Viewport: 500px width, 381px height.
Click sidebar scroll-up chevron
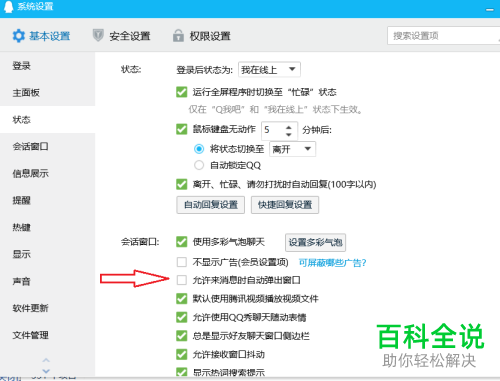(x=46, y=360)
